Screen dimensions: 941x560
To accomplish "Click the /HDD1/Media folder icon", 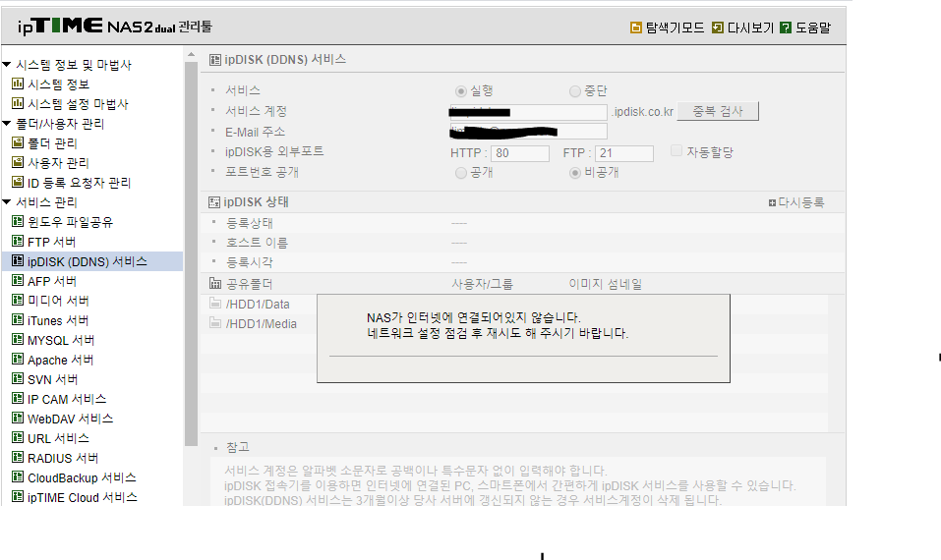I will click(214, 323).
